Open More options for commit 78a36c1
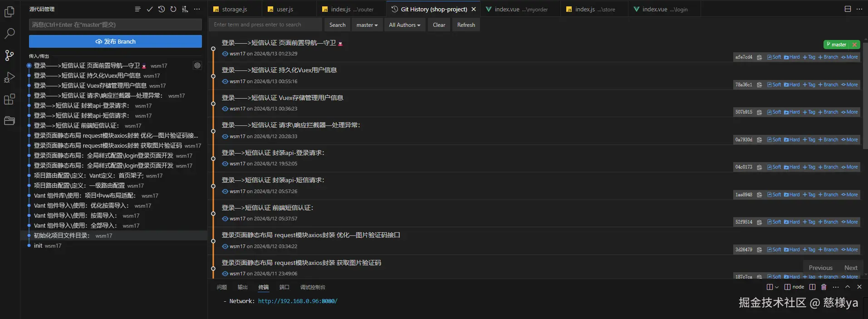This screenshot has height=319, width=868. click(x=849, y=85)
